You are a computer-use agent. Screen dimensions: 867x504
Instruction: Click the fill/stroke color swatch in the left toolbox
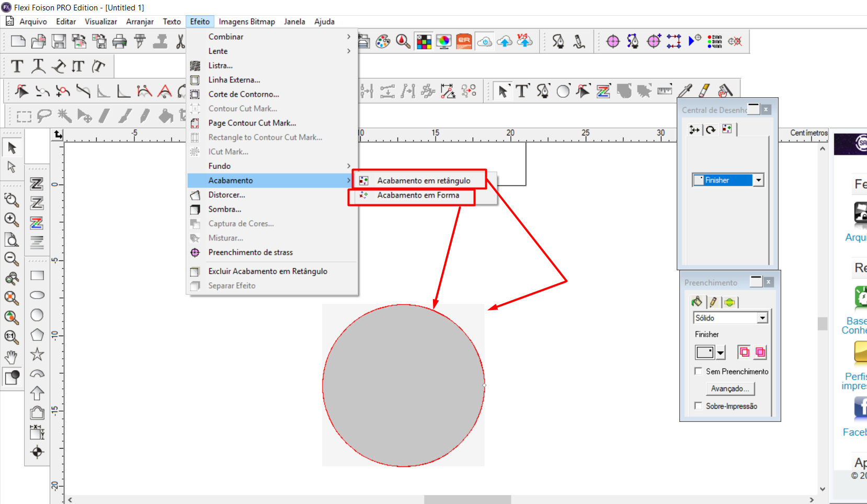[12, 377]
